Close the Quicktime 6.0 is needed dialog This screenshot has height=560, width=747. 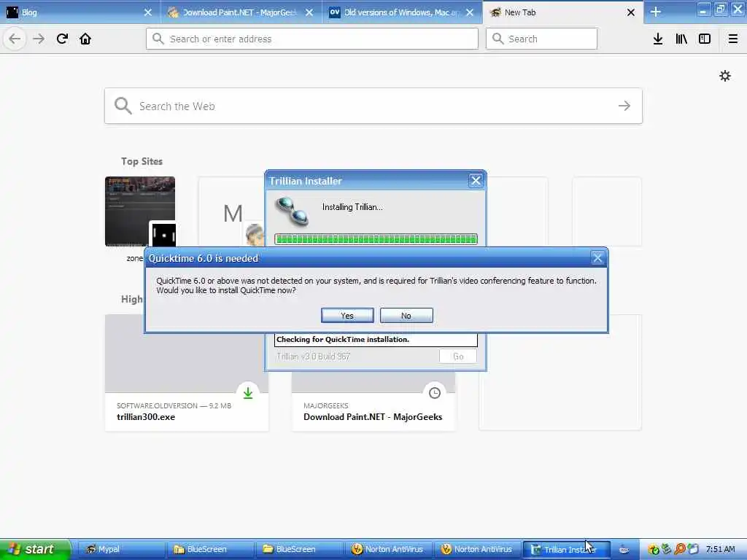(x=597, y=258)
